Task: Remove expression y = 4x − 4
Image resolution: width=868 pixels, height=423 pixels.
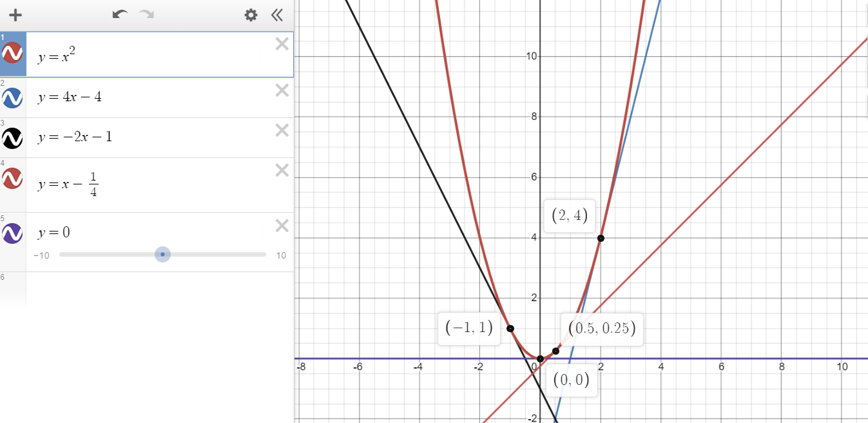Action: (x=282, y=90)
